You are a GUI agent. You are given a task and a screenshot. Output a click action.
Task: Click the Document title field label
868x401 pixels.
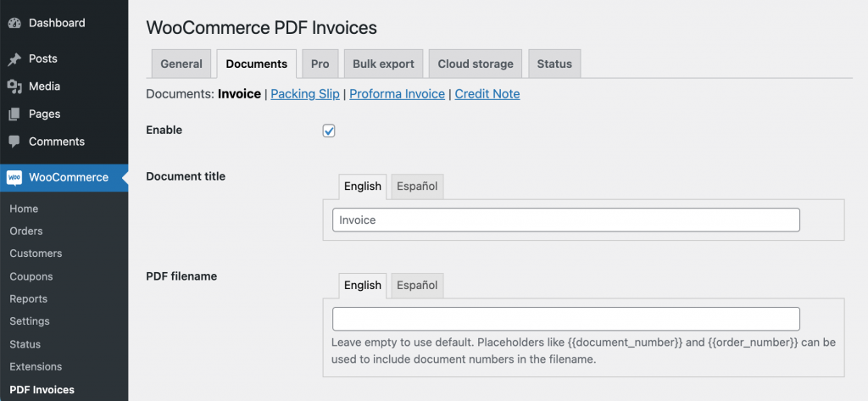click(186, 176)
